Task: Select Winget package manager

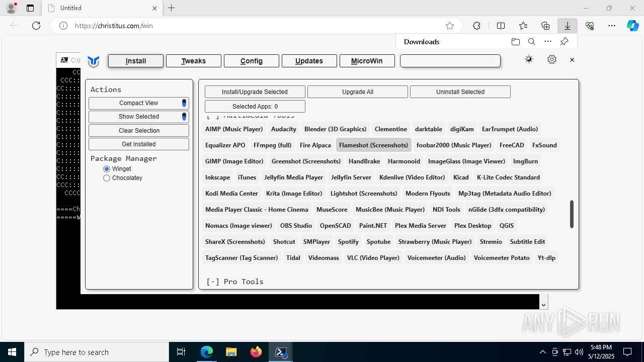Action: 107,169
